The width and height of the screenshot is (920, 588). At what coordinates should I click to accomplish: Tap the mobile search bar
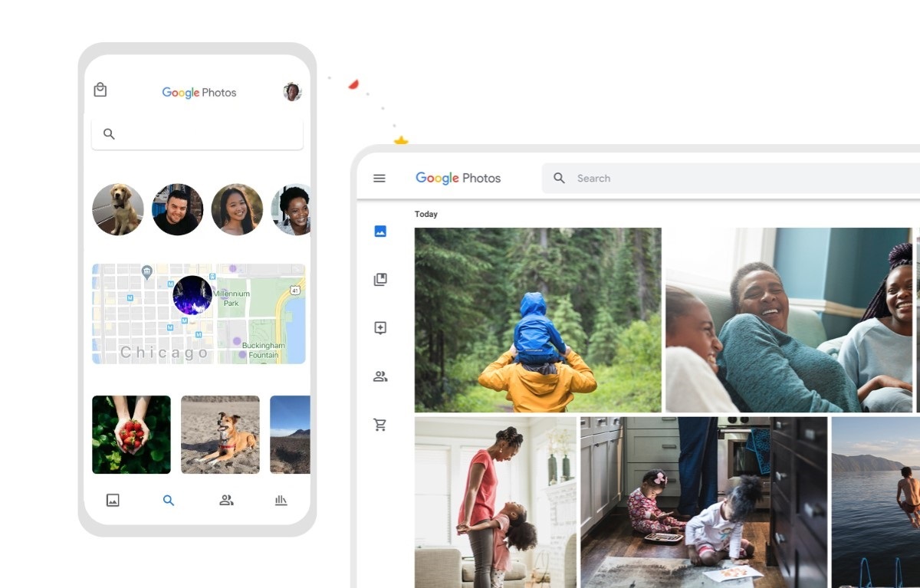click(x=196, y=133)
